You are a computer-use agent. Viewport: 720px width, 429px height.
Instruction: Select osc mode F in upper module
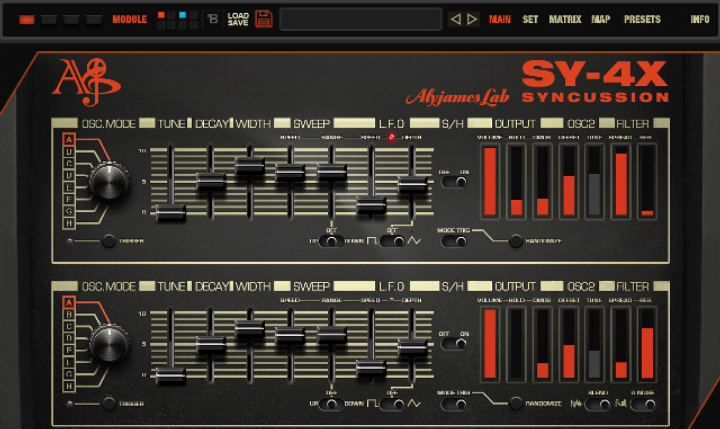tap(69, 199)
